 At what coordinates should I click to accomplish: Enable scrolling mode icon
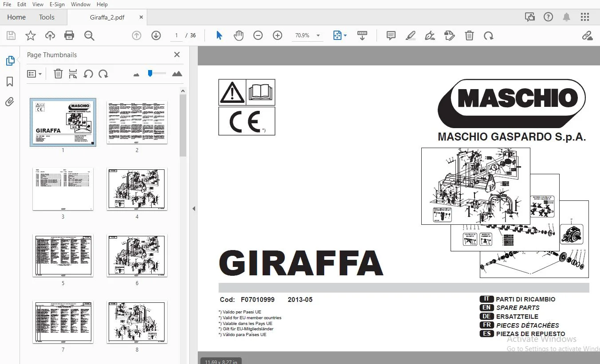362,35
